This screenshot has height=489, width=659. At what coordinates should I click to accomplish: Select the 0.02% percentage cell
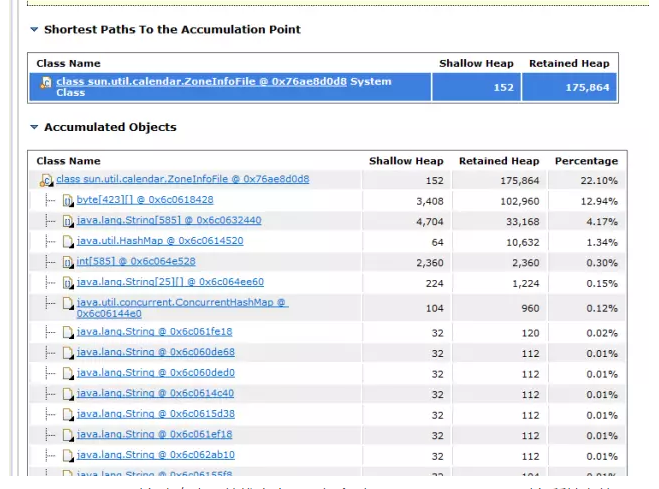[x=602, y=333]
